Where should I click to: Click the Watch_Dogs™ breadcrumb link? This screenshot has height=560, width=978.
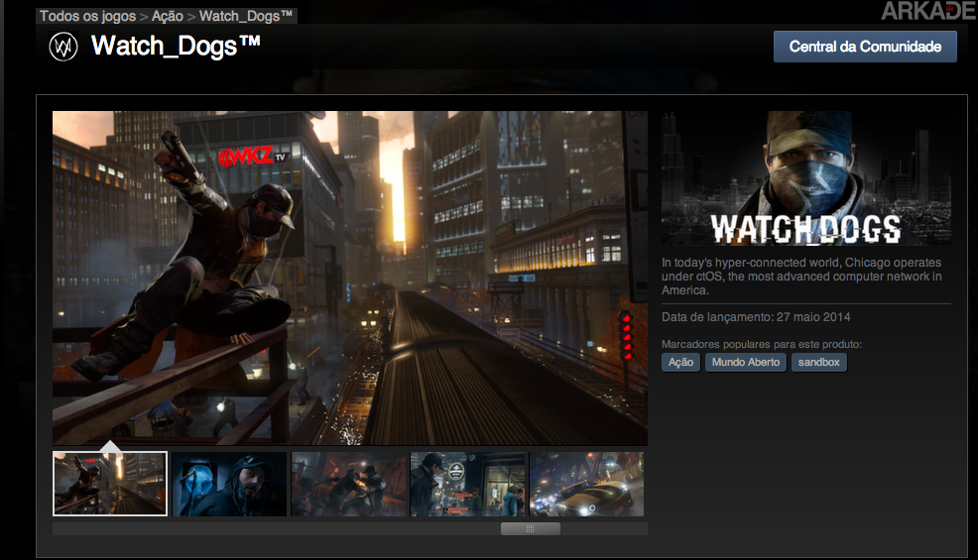(x=246, y=16)
